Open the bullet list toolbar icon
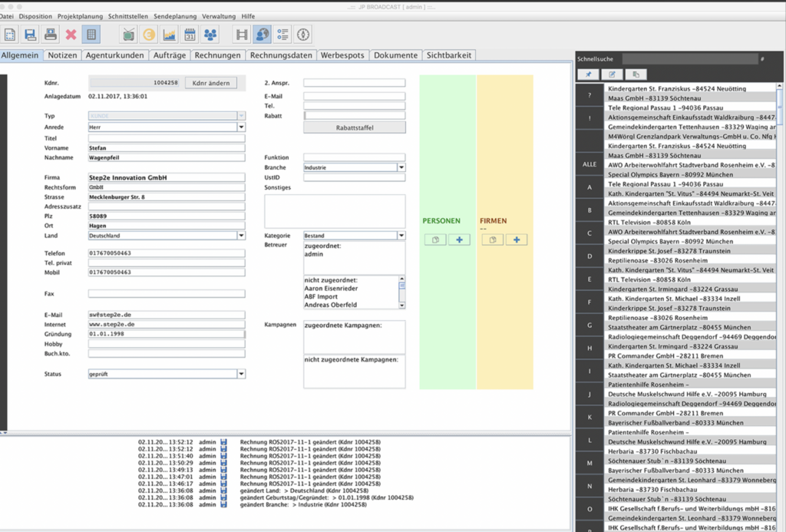Image resolution: width=786 pixels, height=532 pixels. 282,35
